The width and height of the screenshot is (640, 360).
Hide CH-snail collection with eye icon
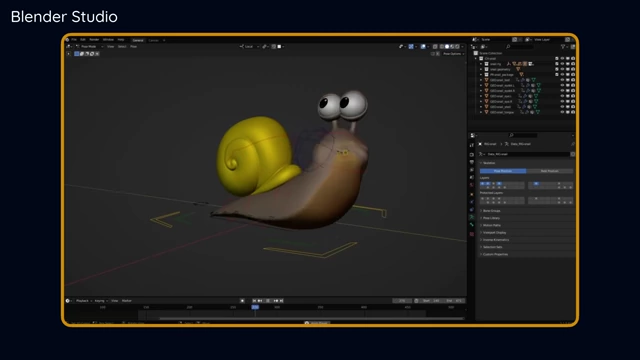(x=562, y=59)
